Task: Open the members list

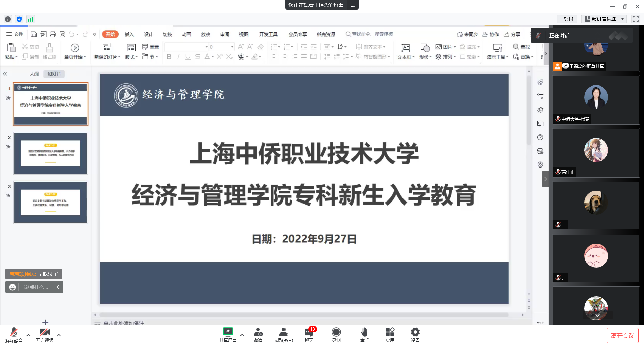Action: pyautogui.click(x=283, y=332)
